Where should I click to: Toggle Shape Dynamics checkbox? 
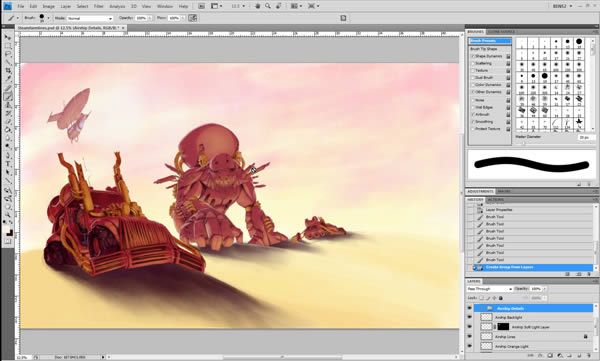click(472, 56)
